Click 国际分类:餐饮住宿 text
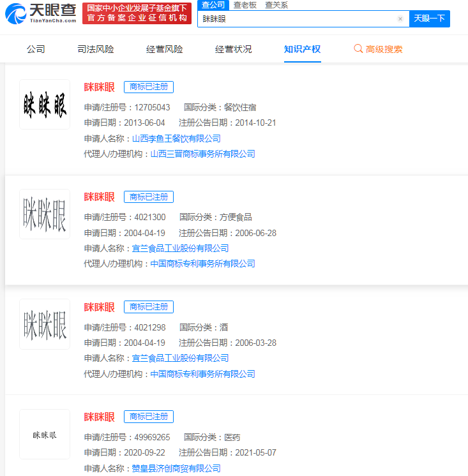The width and height of the screenshot is (468, 476). coord(220,107)
